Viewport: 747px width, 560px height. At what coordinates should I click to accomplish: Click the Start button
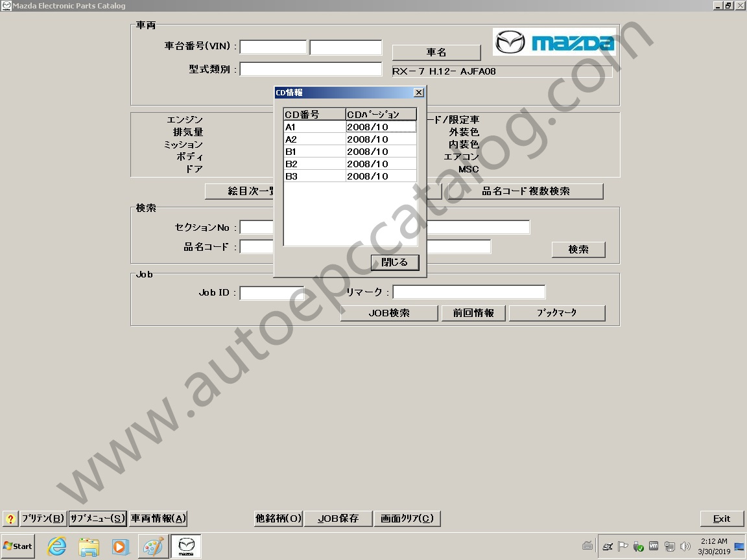point(18,546)
